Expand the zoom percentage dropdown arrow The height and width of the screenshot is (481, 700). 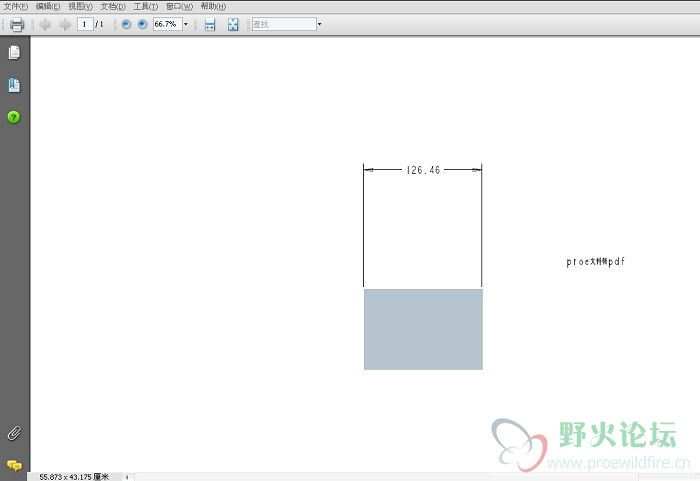pyautogui.click(x=186, y=24)
